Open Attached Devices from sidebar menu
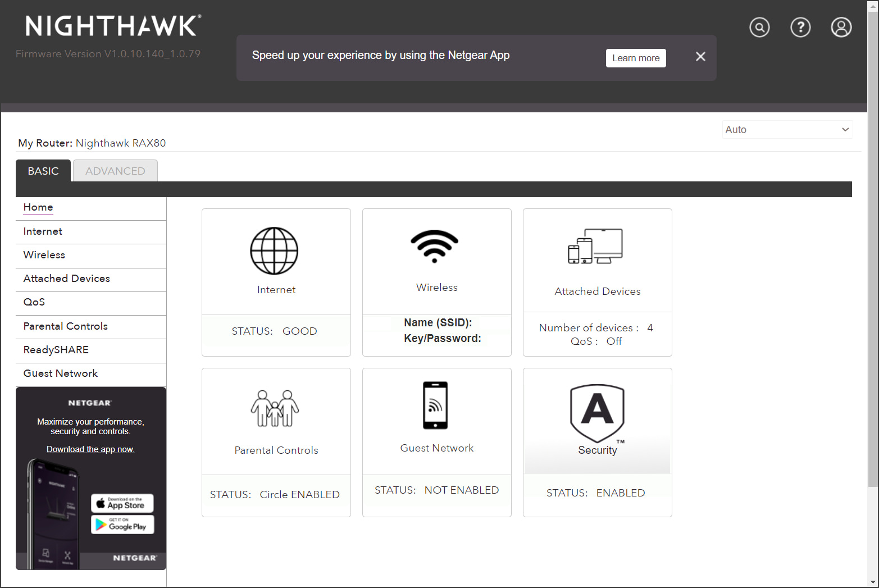 pyautogui.click(x=91, y=279)
